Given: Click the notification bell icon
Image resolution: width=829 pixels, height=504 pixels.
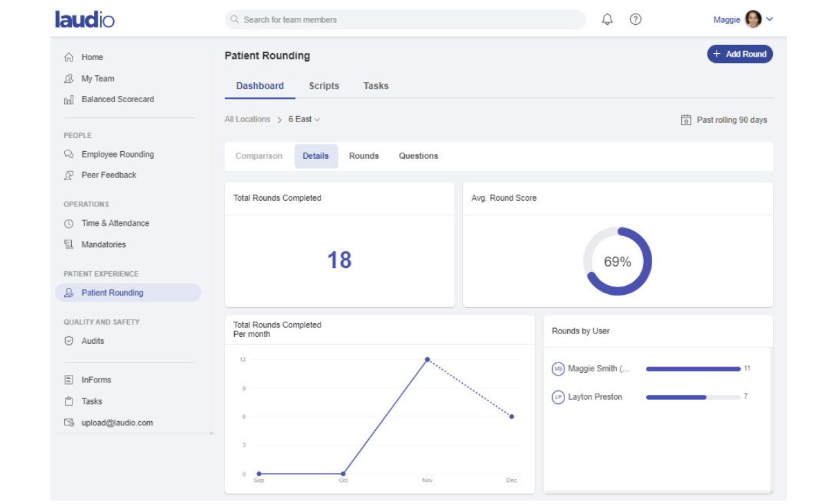Looking at the screenshot, I should pos(607,19).
